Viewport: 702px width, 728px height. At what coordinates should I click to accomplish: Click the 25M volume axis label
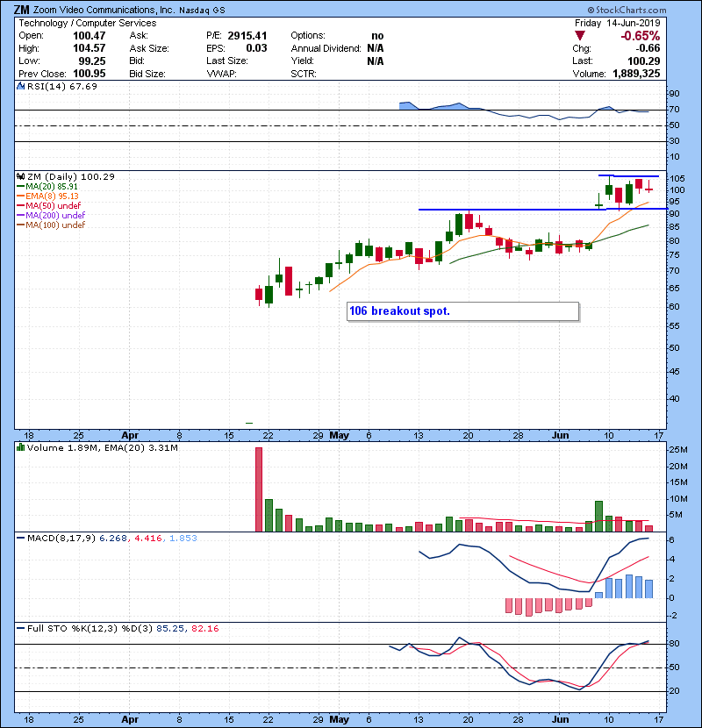click(x=678, y=449)
